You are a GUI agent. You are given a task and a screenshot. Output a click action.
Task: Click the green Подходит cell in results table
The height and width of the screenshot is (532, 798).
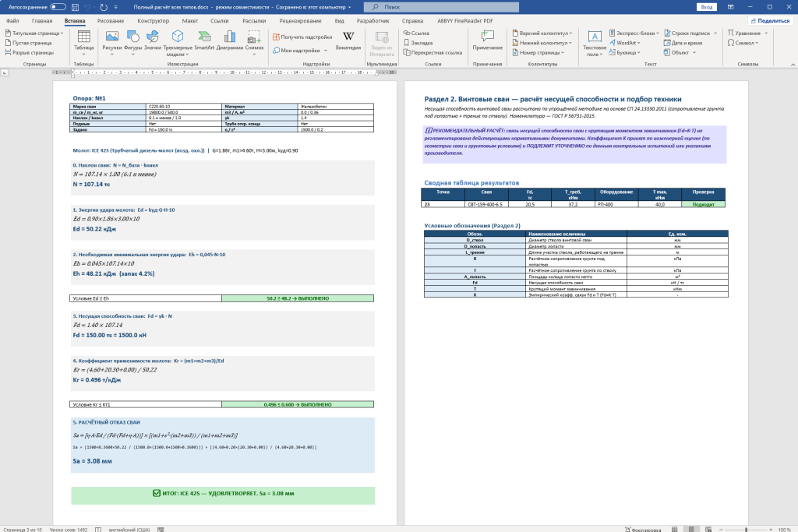[x=703, y=204]
